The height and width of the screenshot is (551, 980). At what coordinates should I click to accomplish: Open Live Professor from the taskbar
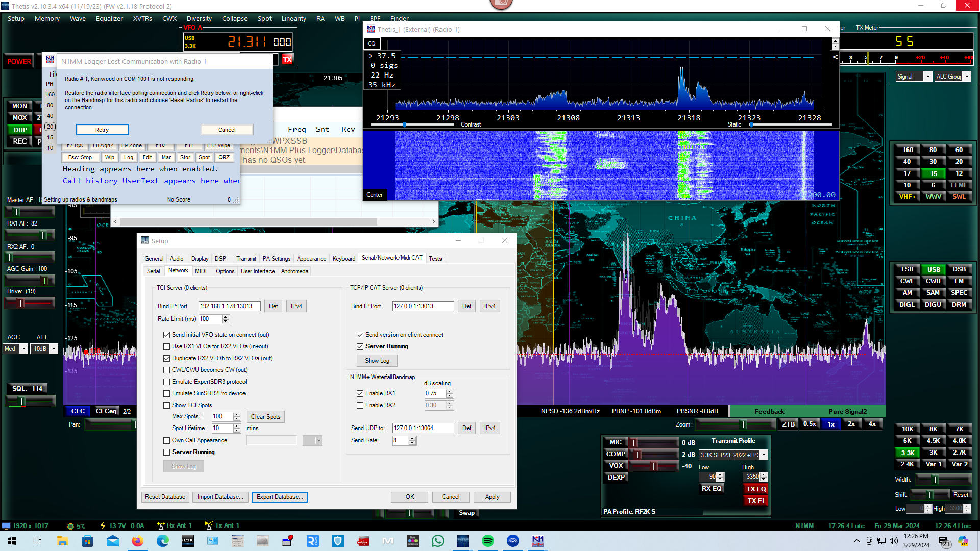pos(413,541)
